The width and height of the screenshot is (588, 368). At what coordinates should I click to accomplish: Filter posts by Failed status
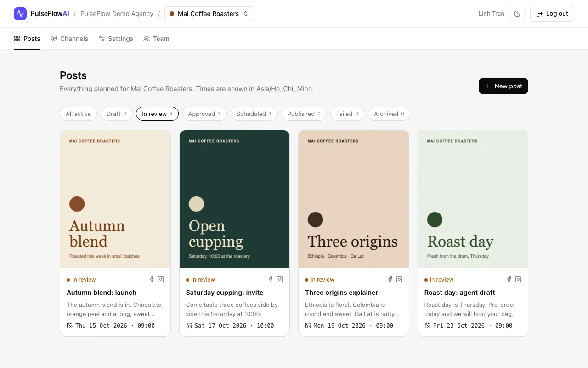coord(347,114)
